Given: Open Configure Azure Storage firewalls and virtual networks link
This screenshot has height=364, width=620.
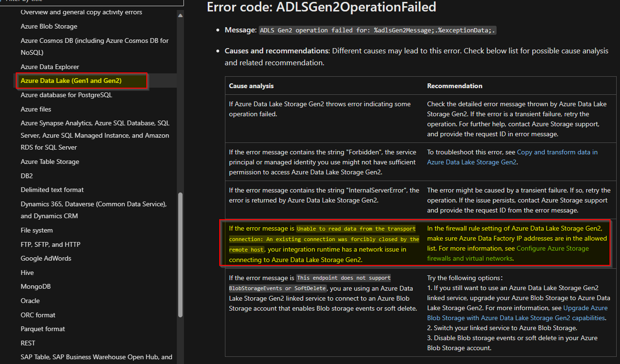Looking at the screenshot, I should pos(508,253).
